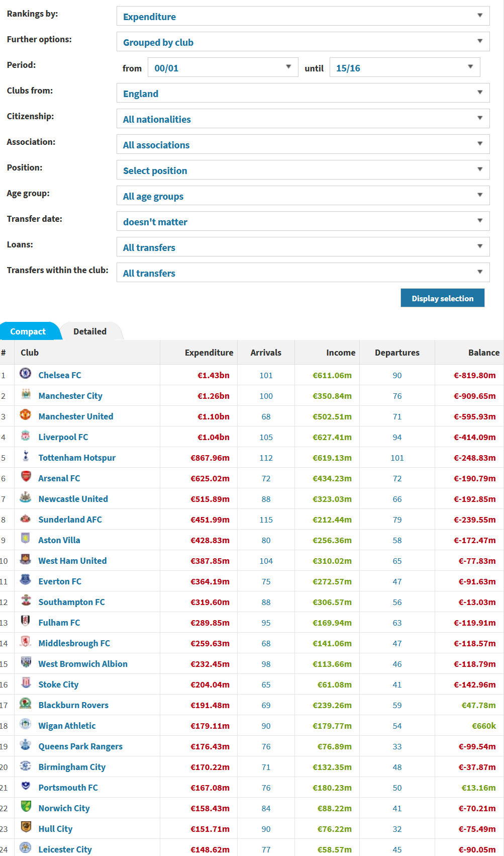
Task: Click the Expenditure column header
Action: pyautogui.click(x=209, y=353)
